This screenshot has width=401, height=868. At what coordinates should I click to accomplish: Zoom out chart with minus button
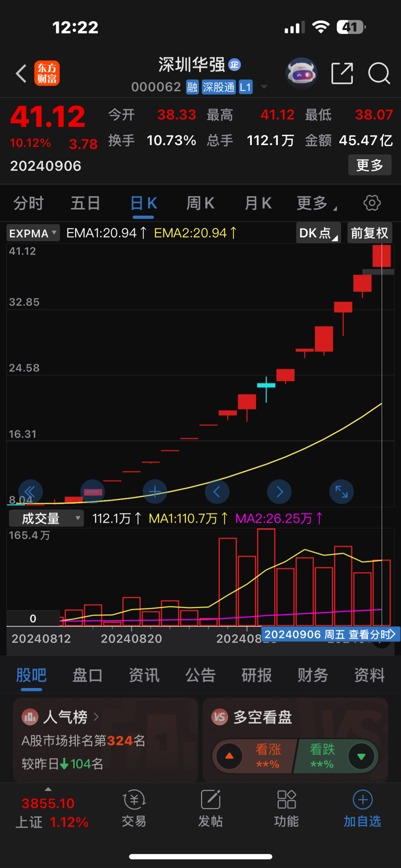coord(93,492)
